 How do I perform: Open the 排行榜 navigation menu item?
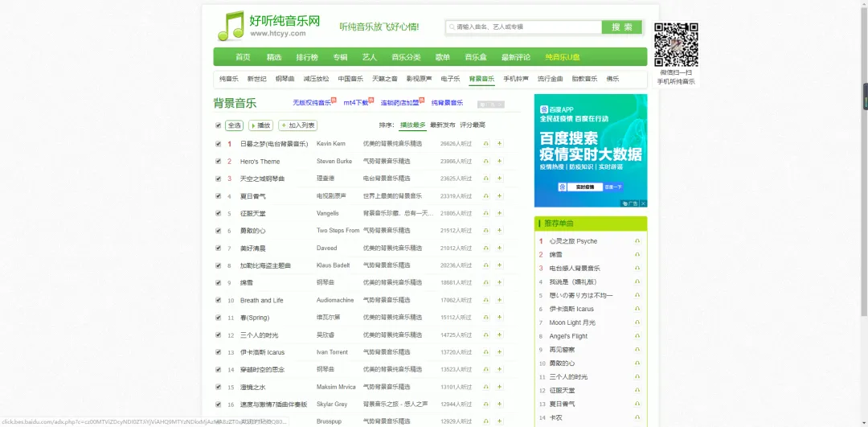pos(307,57)
